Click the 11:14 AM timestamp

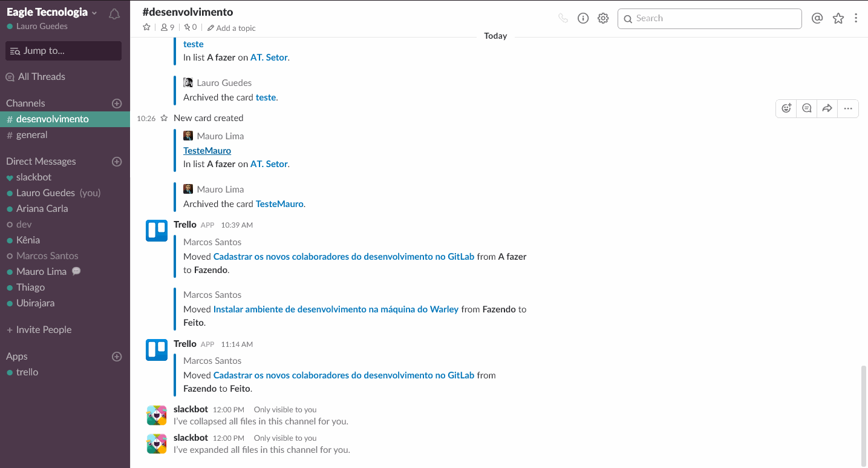point(237,344)
